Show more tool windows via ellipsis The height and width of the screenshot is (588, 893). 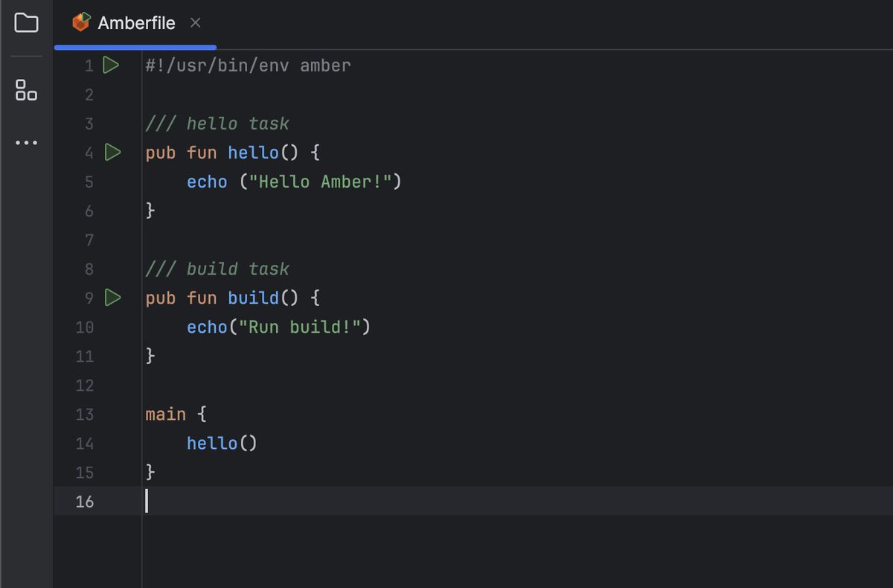point(26,142)
